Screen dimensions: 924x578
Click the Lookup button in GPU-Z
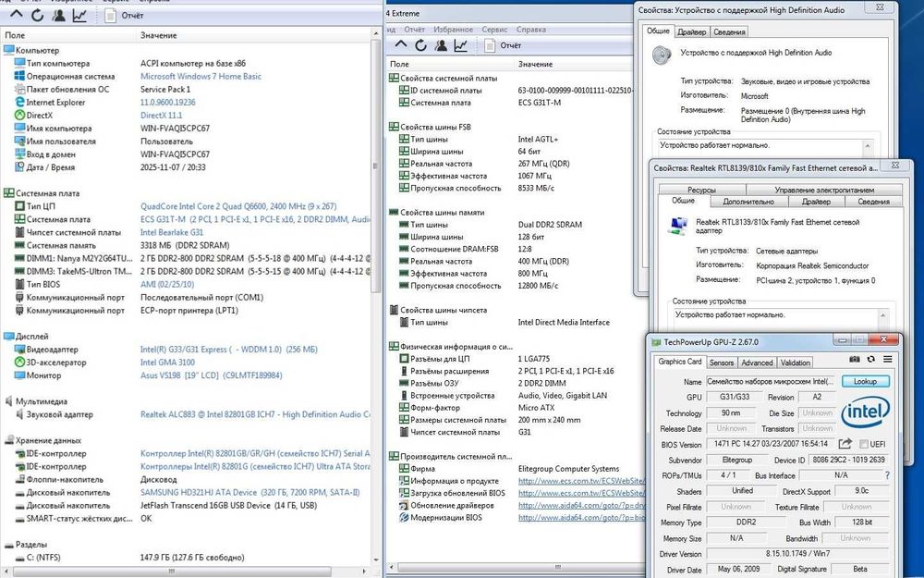pyautogui.click(x=865, y=381)
